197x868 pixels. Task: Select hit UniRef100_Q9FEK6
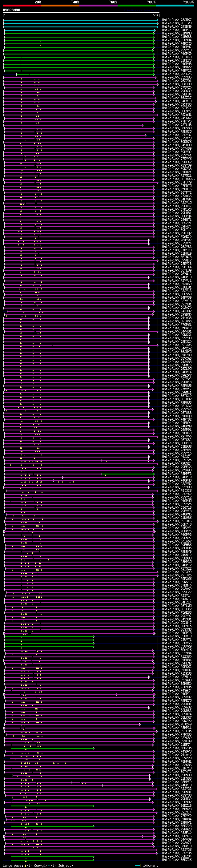tap(177, 467)
